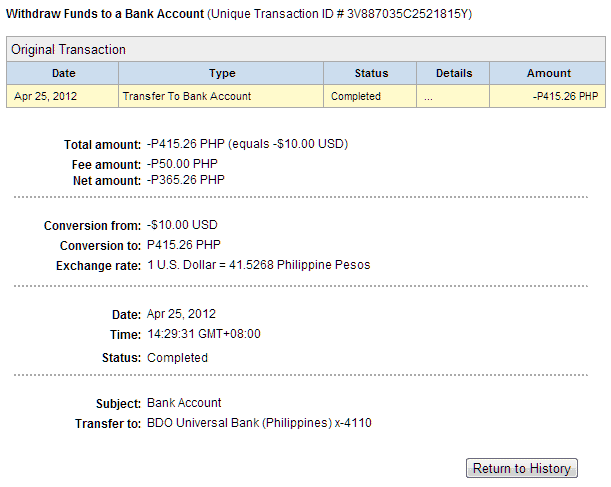Viewport: 611px width, 487px height.
Task: Open the Details ellipsis link
Action: 428,97
